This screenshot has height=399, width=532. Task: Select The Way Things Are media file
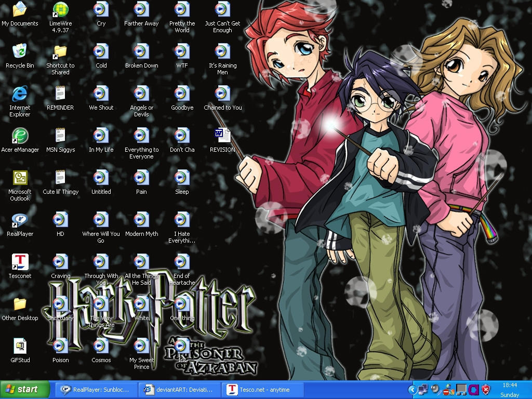coord(101,303)
